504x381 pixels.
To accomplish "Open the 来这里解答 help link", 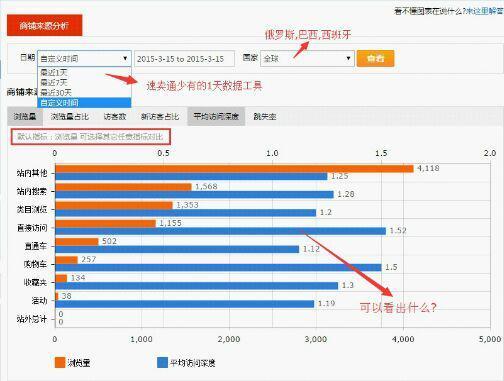I will click(x=484, y=11).
